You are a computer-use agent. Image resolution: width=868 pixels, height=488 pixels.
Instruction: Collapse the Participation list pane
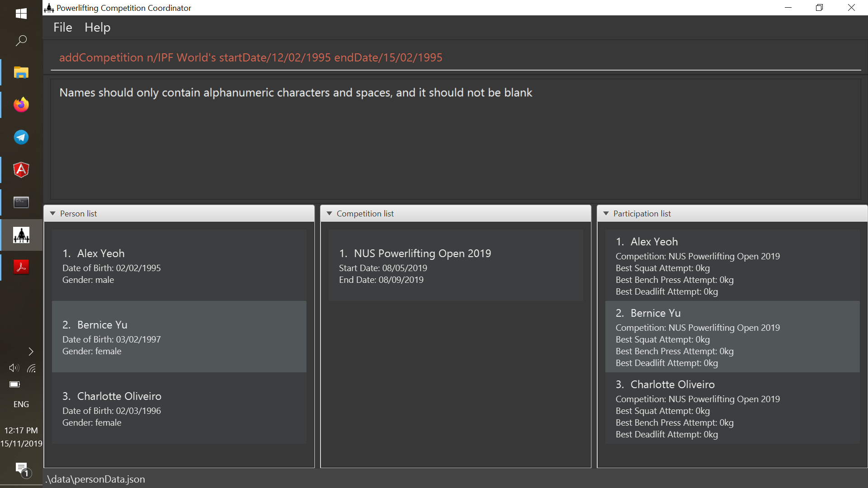tap(606, 214)
